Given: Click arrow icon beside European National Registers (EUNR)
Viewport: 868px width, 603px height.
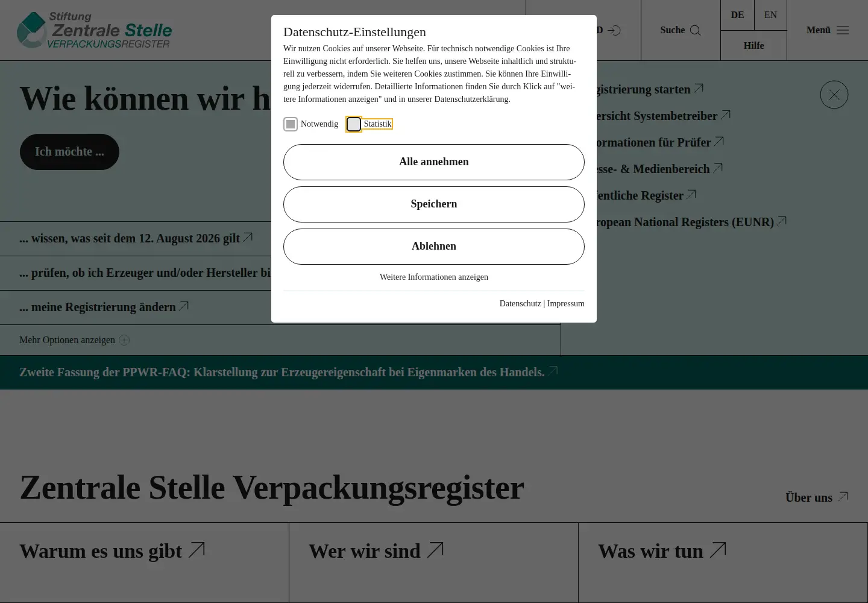Looking at the screenshot, I should [782, 221].
